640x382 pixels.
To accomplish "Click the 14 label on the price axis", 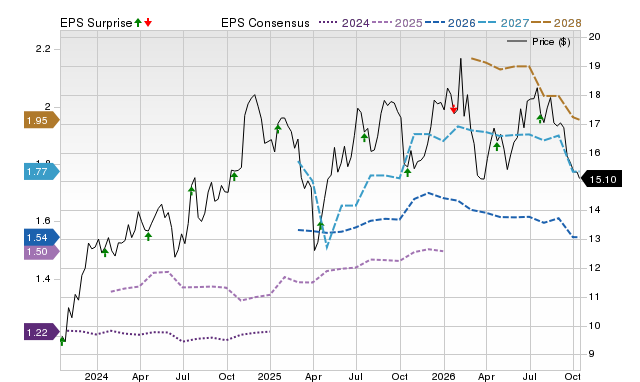I will (x=594, y=210).
